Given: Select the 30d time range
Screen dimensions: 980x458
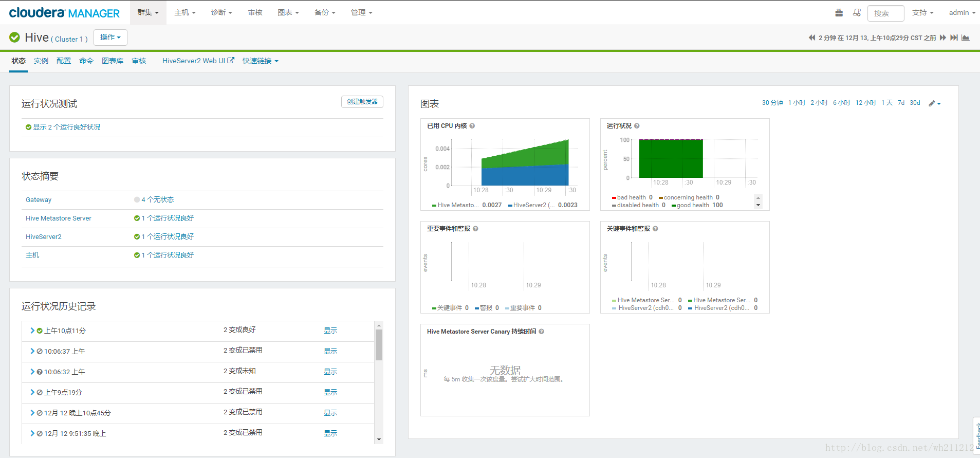Looking at the screenshot, I should pyautogui.click(x=915, y=103).
